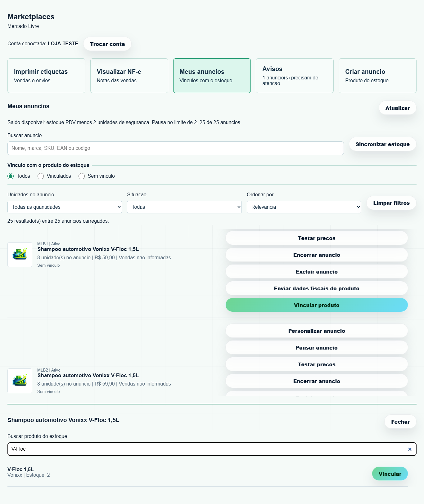Click Enviar dados fiscais do produto
Screen dimensions: 424x504
(x=317, y=288)
